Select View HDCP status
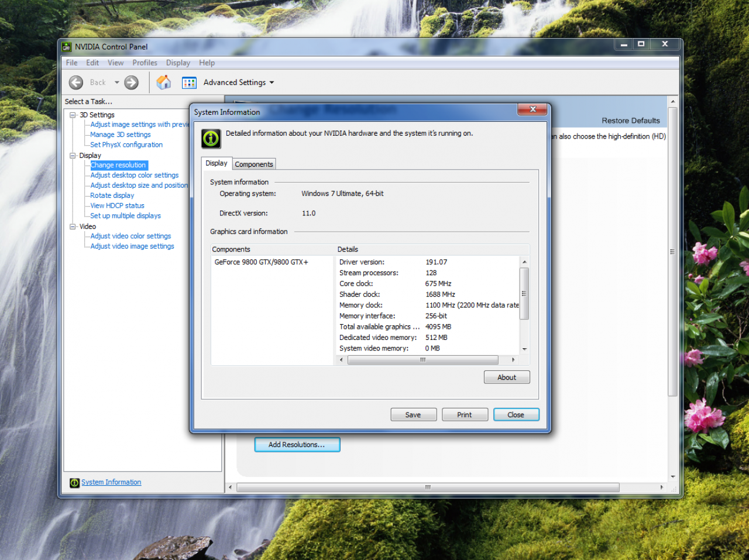 pyautogui.click(x=117, y=206)
